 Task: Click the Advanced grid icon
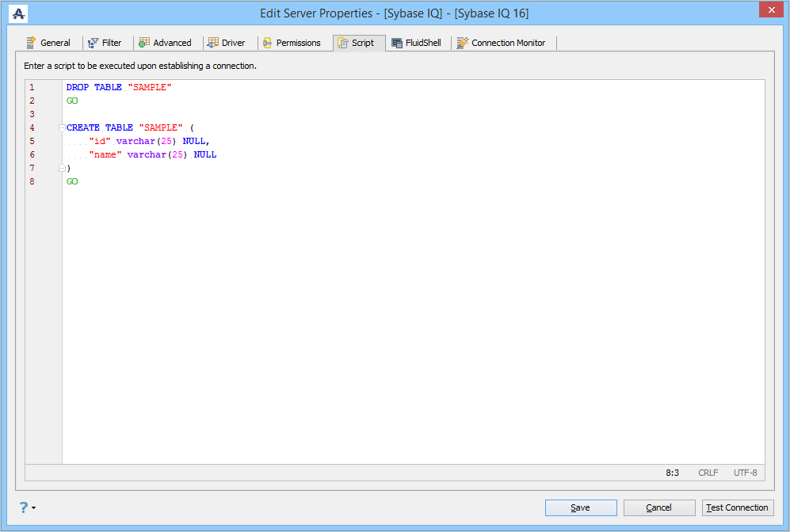[144, 42]
